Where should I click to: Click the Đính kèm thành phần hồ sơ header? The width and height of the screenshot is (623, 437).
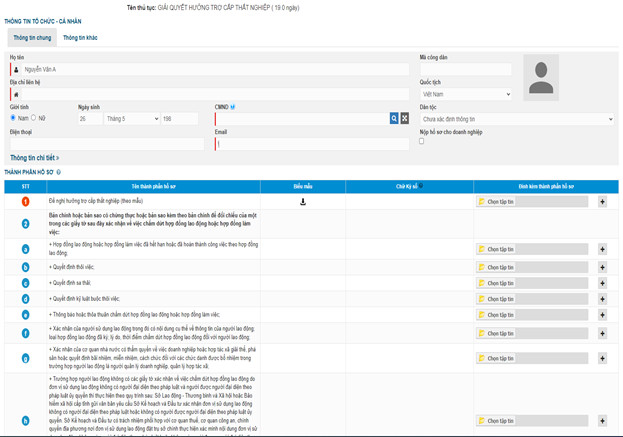click(x=546, y=186)
